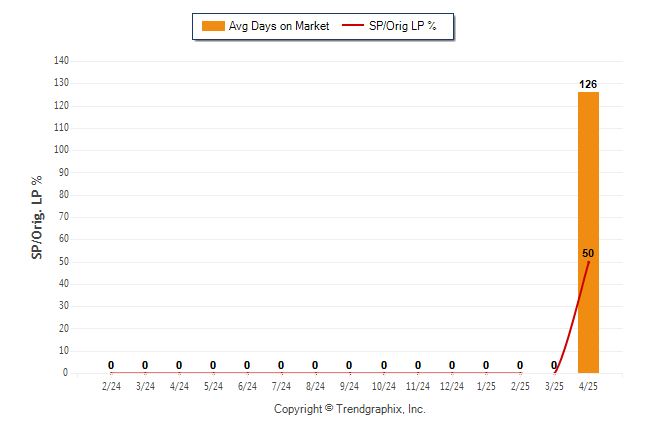Click the 10/24 x-axis label
This screenshot has height=434, width=646.
pos(384,386)
